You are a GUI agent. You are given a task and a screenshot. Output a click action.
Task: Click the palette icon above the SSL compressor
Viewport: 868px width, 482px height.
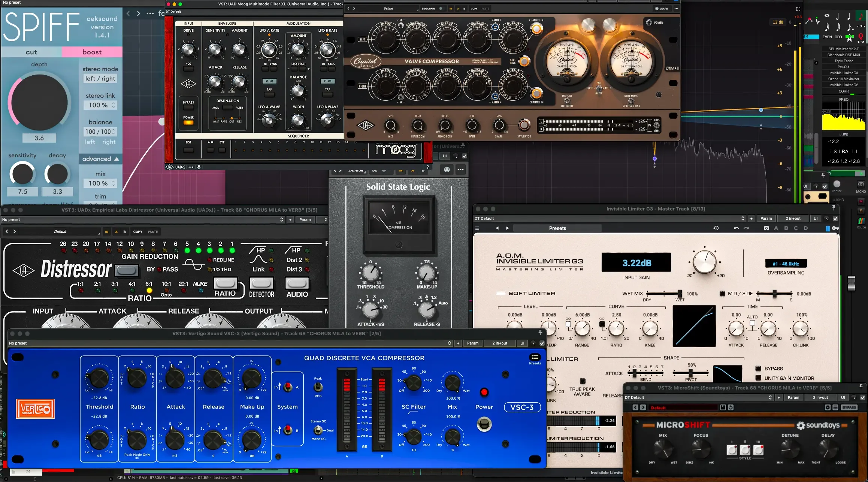click(x=447, y=170)
